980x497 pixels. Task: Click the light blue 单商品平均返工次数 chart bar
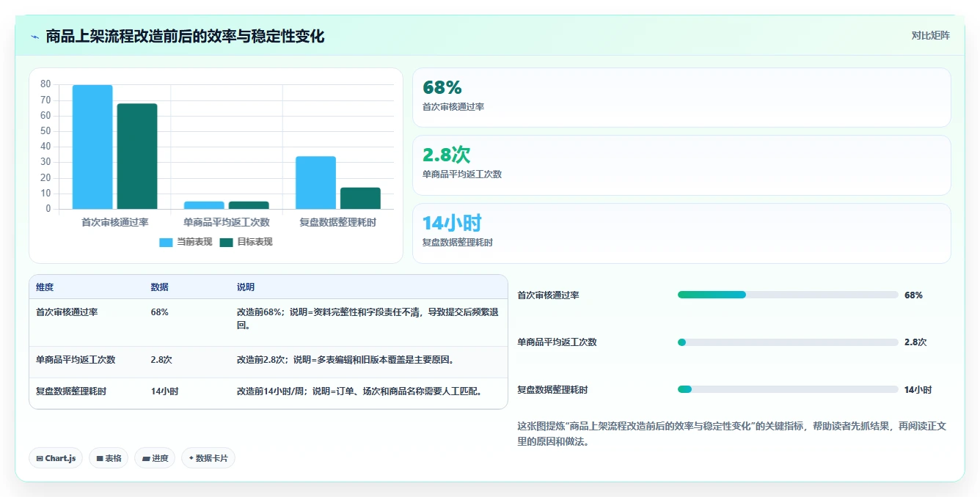pyautogui.click(x=204, y=205)
